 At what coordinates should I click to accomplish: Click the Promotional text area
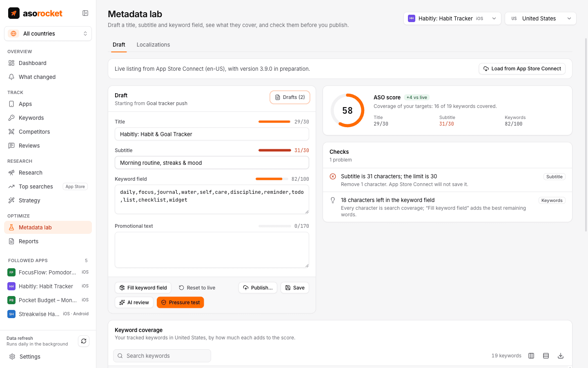[212, 250]
